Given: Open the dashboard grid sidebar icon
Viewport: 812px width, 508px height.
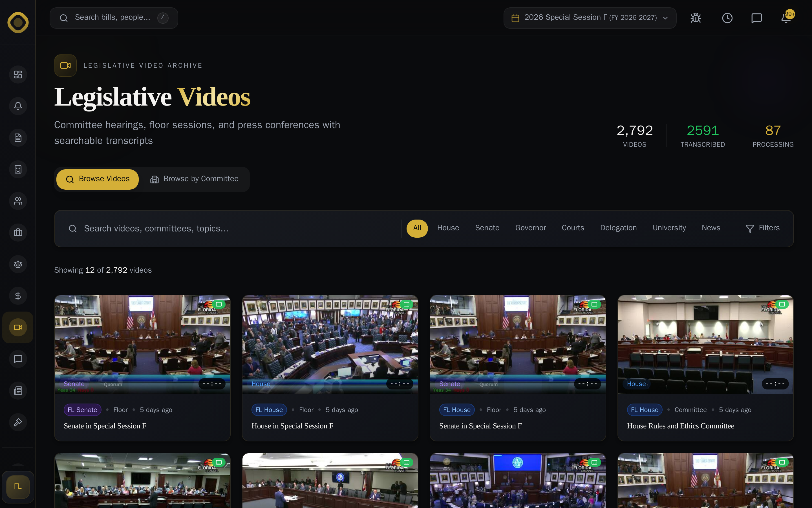Looking at the screenshot, I should click(18, 74).
